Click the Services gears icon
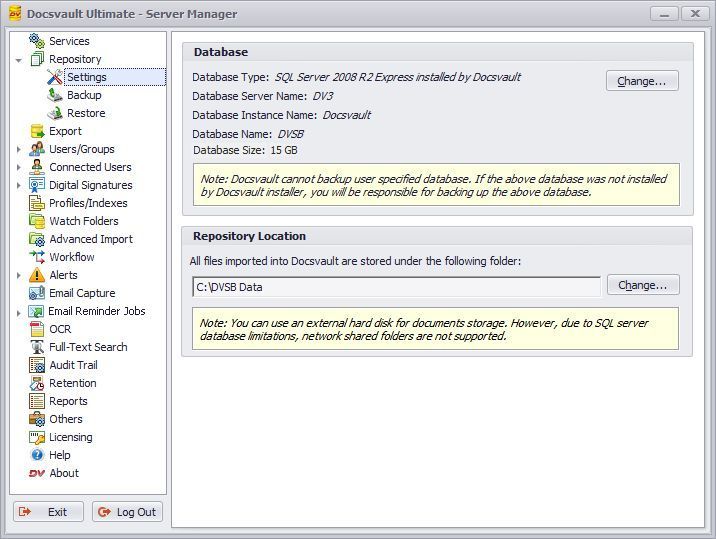The width and height of the screenshot is (716, 539). click(x=37, y=41)
